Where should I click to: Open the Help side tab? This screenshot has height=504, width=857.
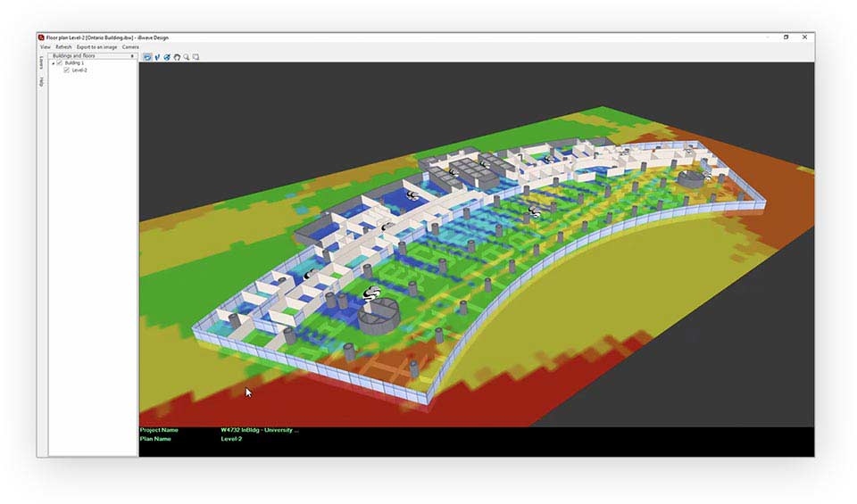(x=41, y=82)
